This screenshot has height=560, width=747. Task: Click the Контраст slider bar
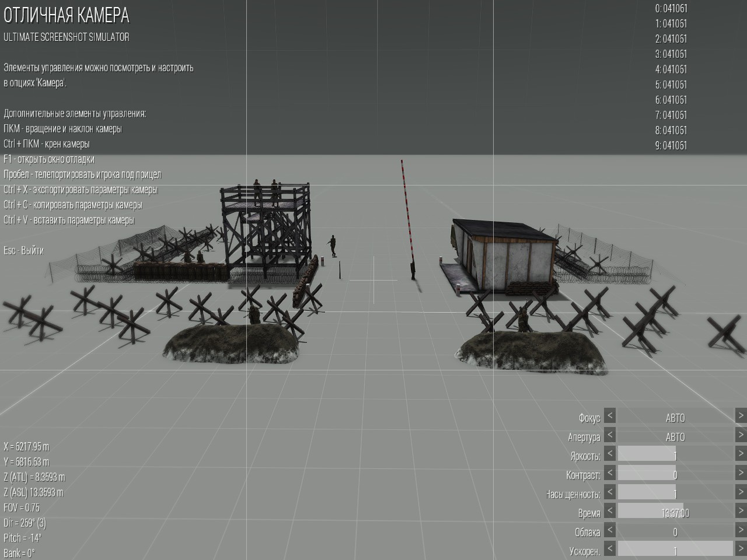pos(675,473)
